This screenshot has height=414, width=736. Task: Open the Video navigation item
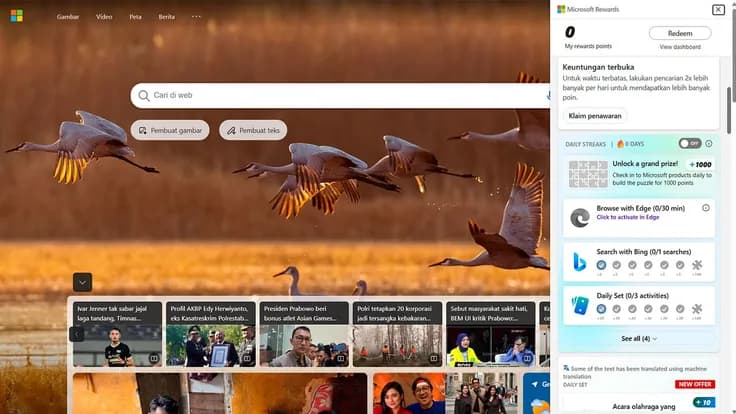tap(104, 16)
